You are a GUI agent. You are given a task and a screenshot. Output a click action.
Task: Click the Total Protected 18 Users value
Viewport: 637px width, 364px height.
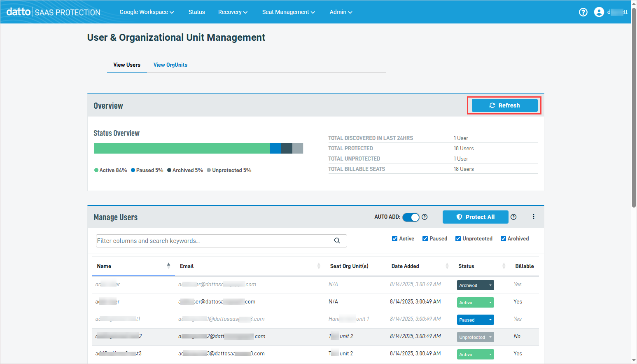(464, 148)
